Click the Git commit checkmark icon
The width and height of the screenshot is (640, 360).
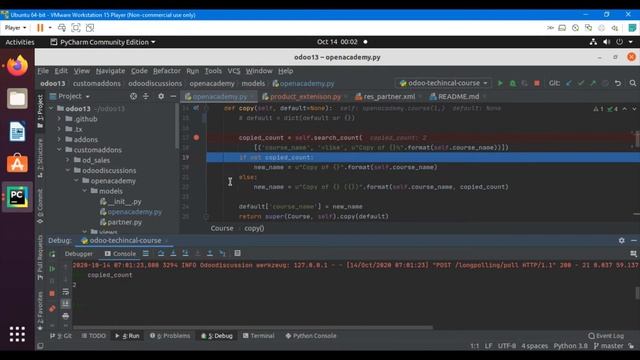point(581,83)
